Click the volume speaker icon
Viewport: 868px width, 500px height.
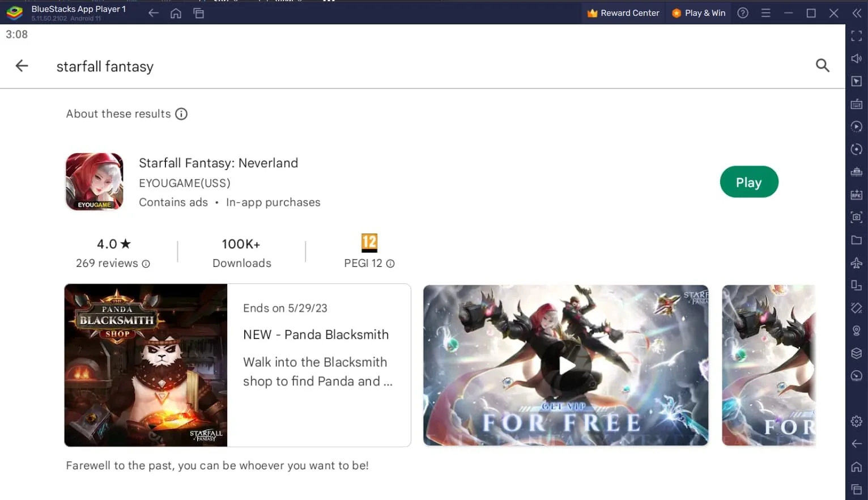click(x=857, y=58)
